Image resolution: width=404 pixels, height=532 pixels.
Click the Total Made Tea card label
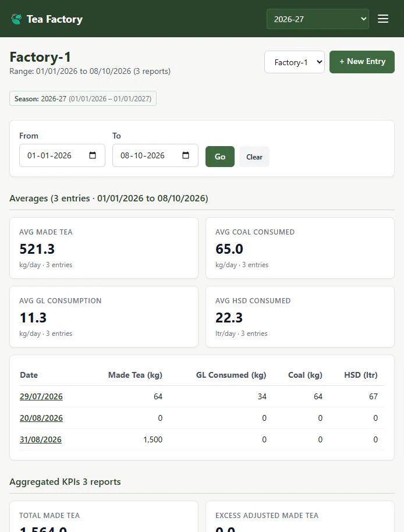point(49,515)
